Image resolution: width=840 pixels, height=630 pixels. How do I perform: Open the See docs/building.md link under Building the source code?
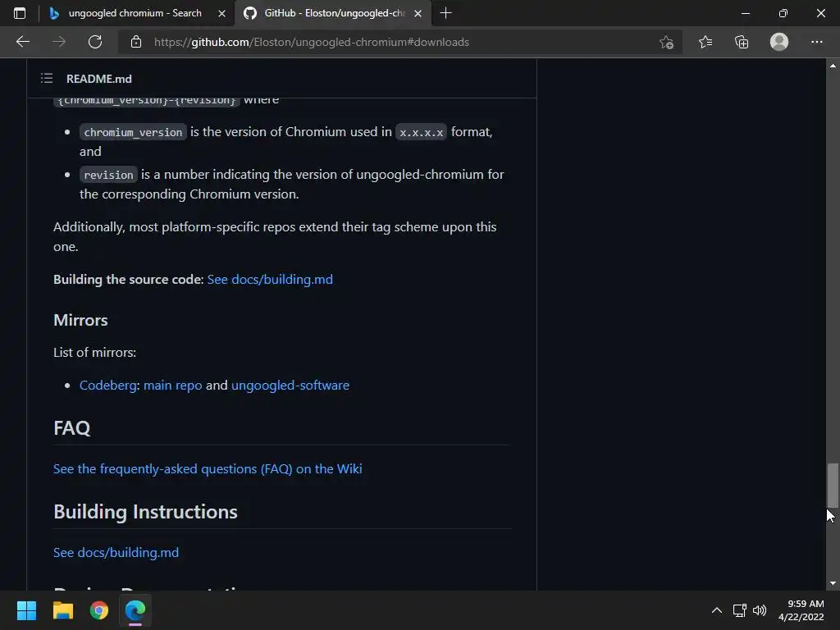[270, 279]
